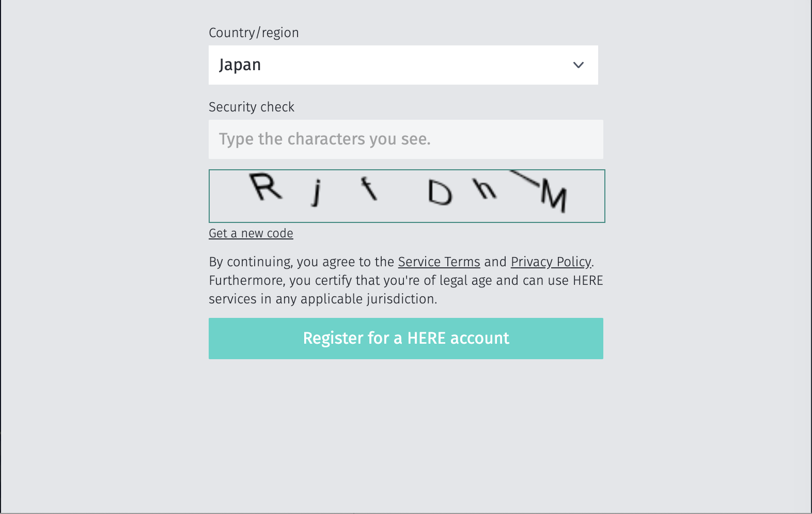Click the selected value "Japan"
This screenshot has height=514, width=812.
tap(240, 65)
